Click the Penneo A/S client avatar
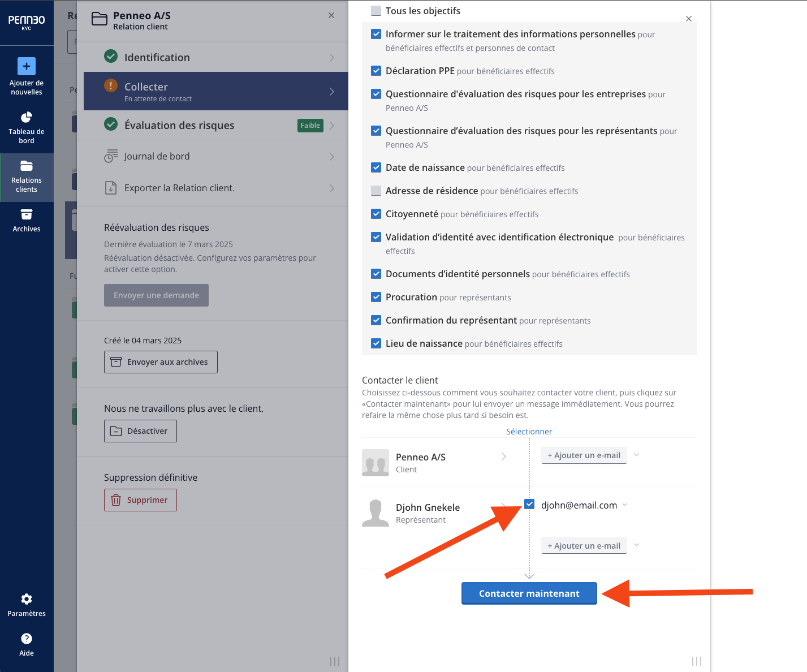807x672 pixels. point(376,463)
